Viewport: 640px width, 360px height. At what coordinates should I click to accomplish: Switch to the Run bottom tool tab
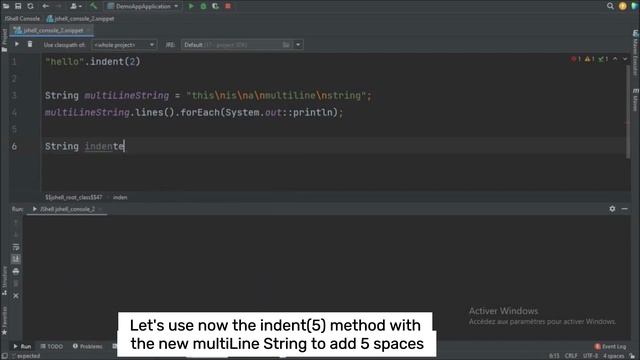tap(22, 346)
